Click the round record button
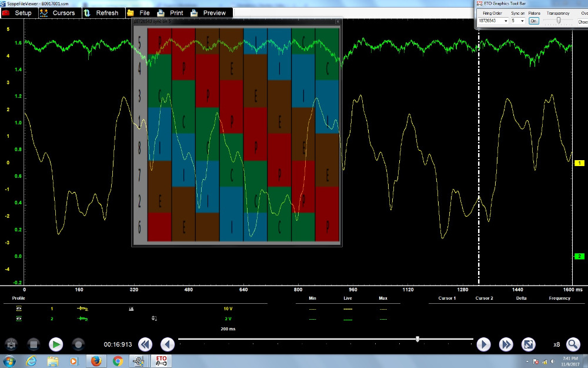Viewport: 588px width, 368px height. 78,344
